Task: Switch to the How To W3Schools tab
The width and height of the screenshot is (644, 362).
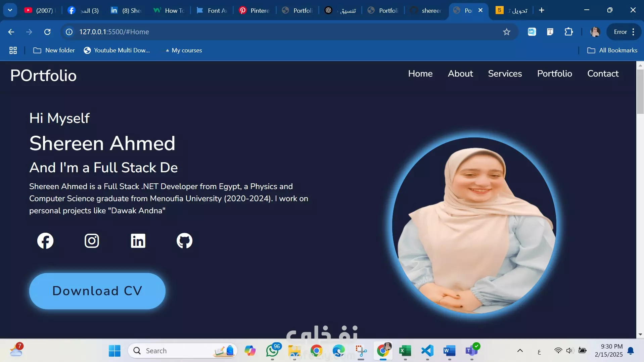Action: (170, 10)
